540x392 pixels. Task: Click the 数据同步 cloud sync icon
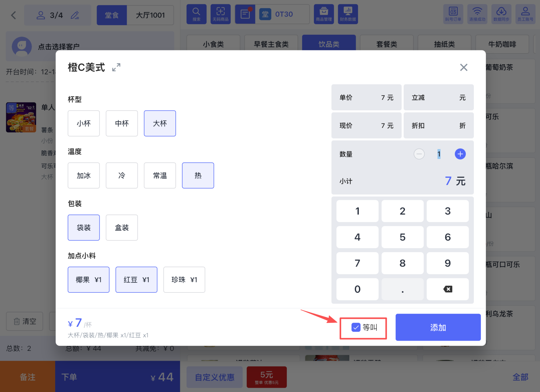501,14
